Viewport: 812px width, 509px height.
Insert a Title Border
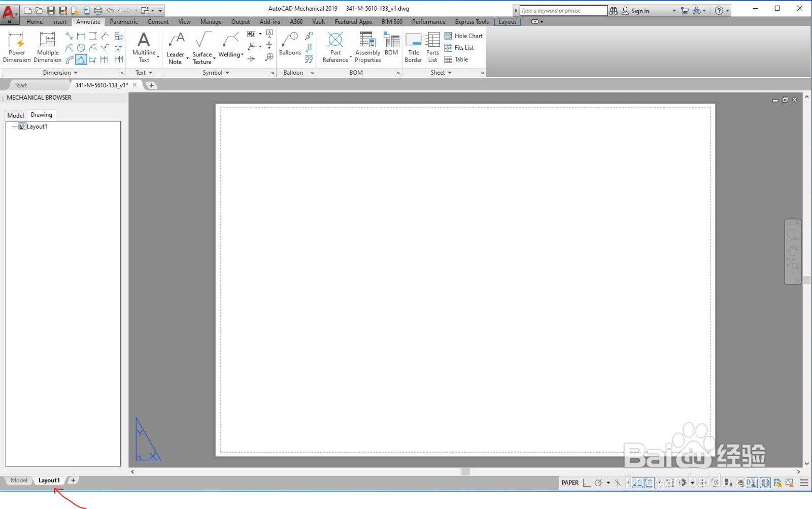[x=414, y=47]
